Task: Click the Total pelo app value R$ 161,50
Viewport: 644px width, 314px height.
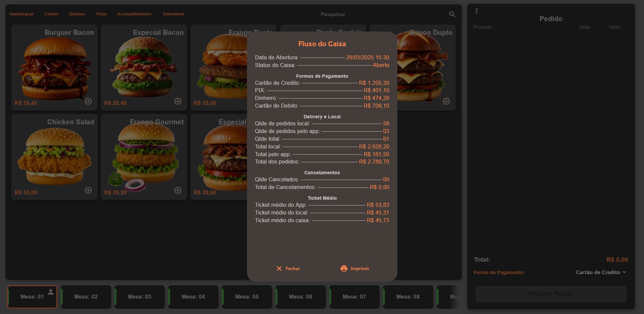Action: 377,154
